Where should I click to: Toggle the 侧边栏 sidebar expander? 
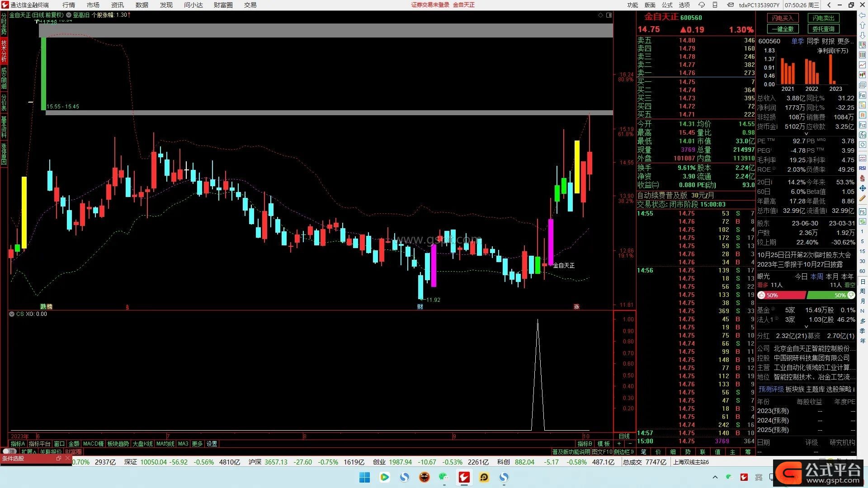coord(624,451)
